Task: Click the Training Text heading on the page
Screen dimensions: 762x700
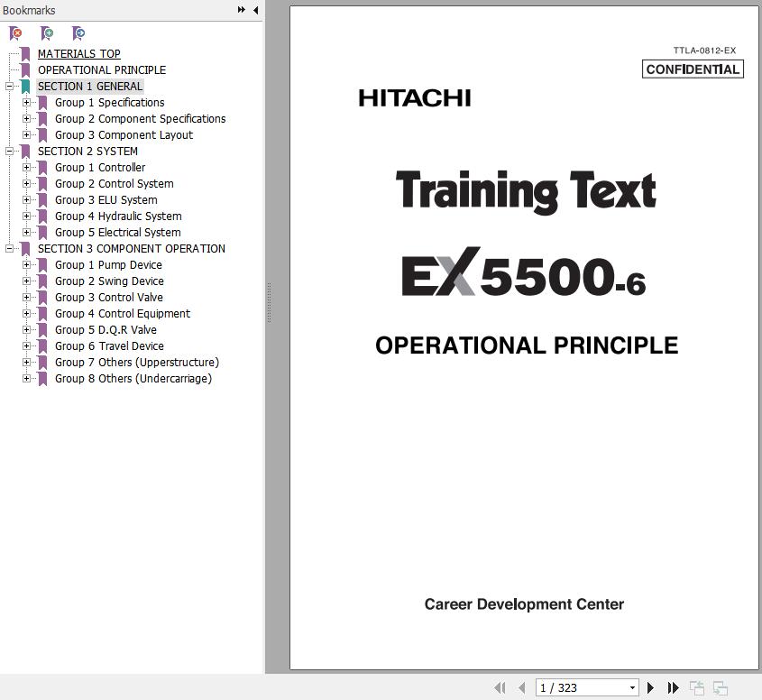Action: click(527, 191)
